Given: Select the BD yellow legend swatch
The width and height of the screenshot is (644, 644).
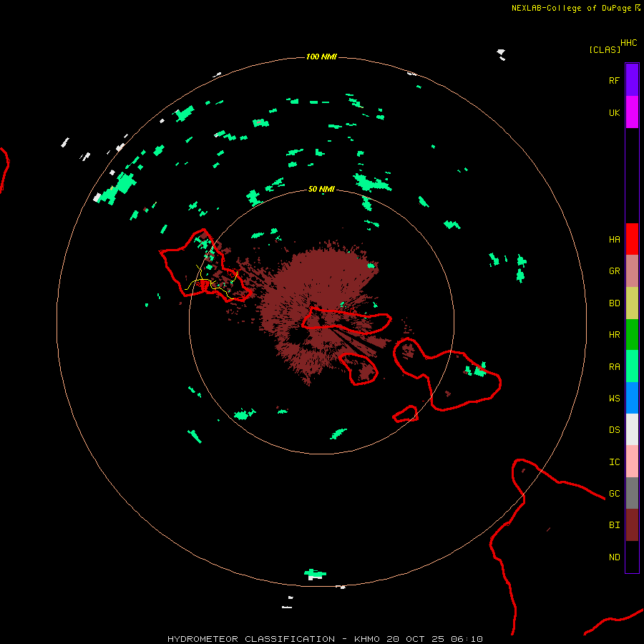Looking at the screenshot, I should coord(632,303).
